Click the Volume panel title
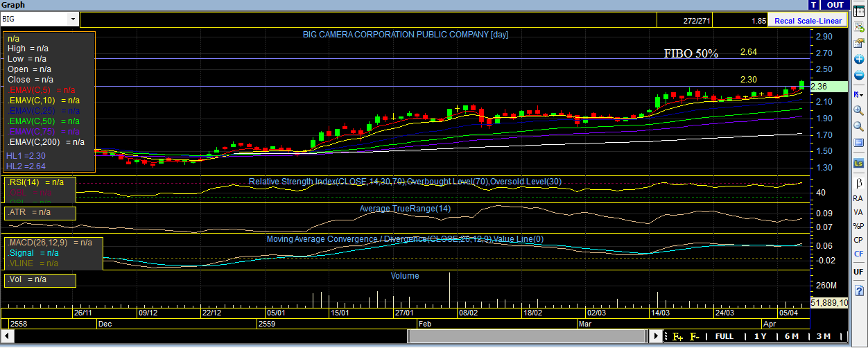The height and width of the screenshot is (348, 868). [405, 275]
